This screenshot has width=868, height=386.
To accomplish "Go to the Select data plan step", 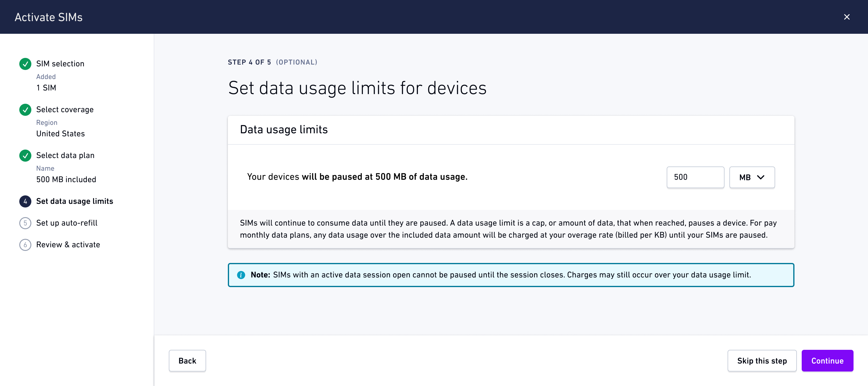I will 65,155.
